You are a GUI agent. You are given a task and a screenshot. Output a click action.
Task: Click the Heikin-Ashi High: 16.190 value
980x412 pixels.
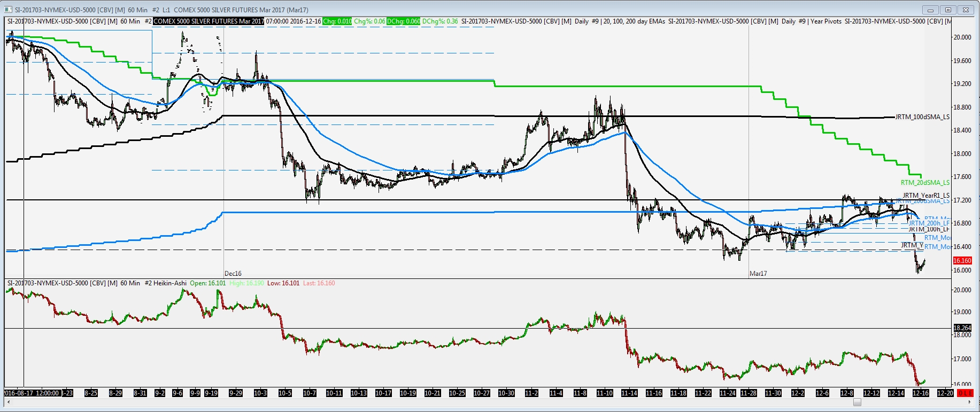246,283
